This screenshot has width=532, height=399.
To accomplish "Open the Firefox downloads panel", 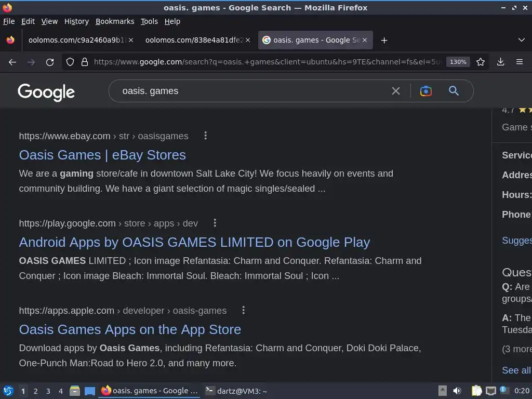I will click(x=500, y=62).
